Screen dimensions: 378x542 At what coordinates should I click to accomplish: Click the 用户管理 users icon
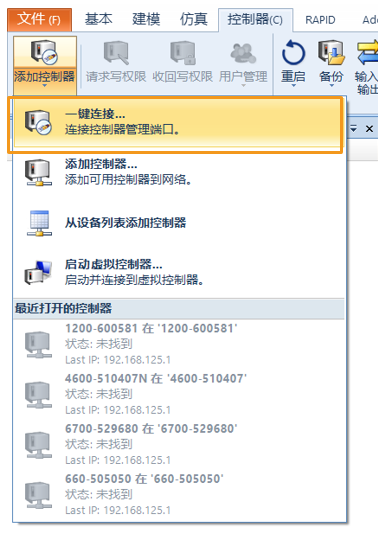click(x=243, y=53)
